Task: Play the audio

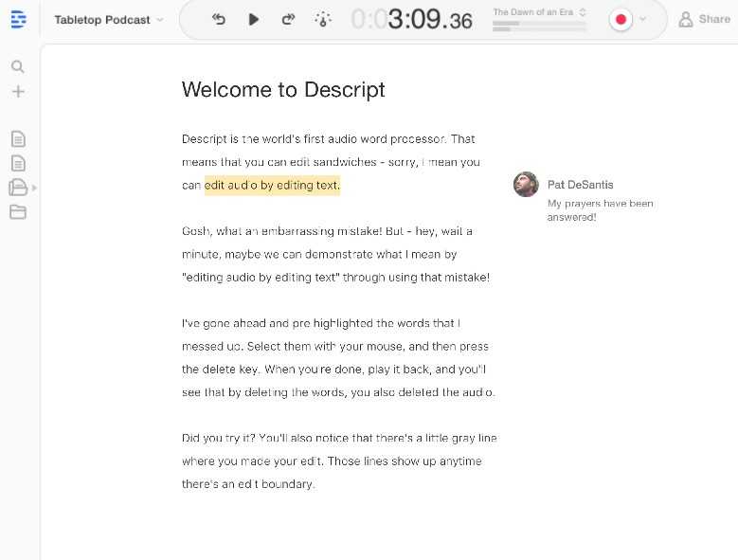Action: [x=254, y=19]
